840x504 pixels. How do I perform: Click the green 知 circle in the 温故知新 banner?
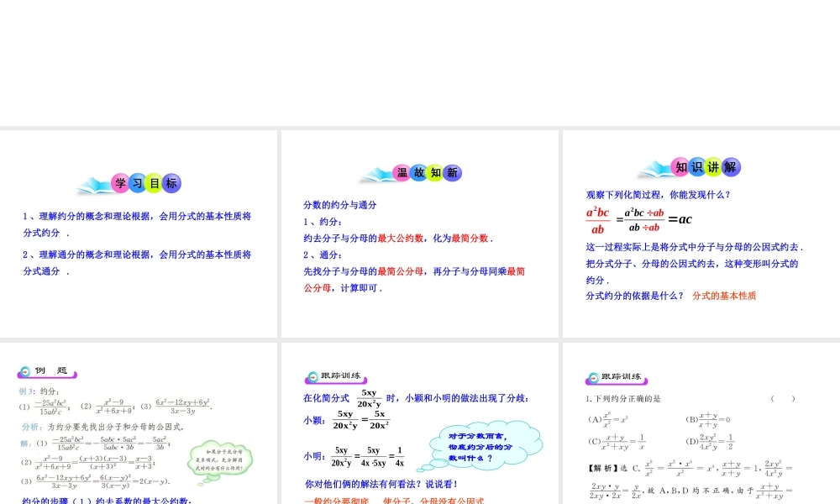[x=434, y=172]
